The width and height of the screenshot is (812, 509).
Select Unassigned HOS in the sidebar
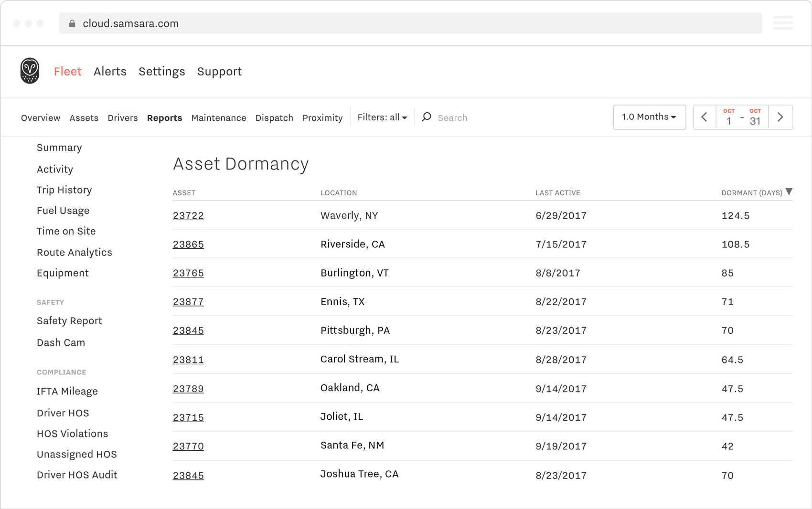tap(77, 454)
